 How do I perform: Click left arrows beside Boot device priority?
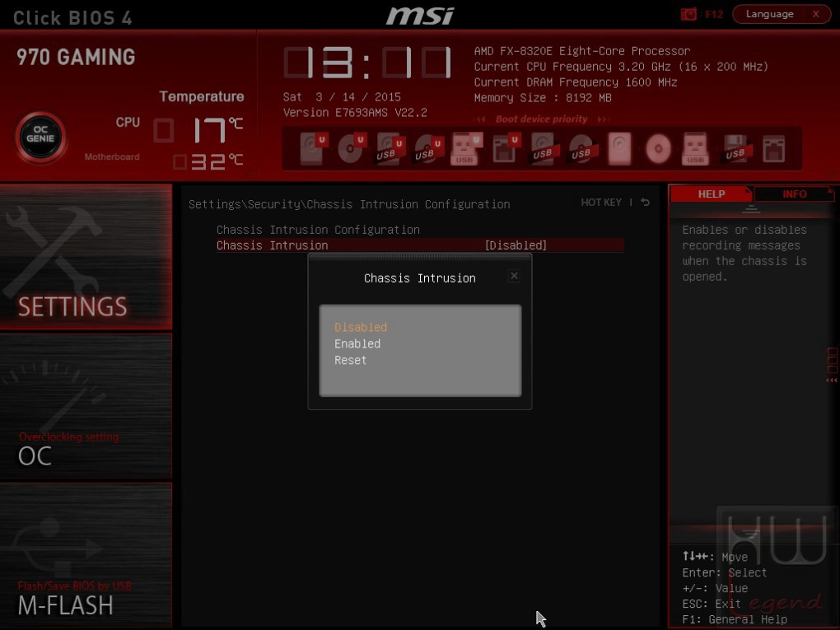tap(481, 119)
